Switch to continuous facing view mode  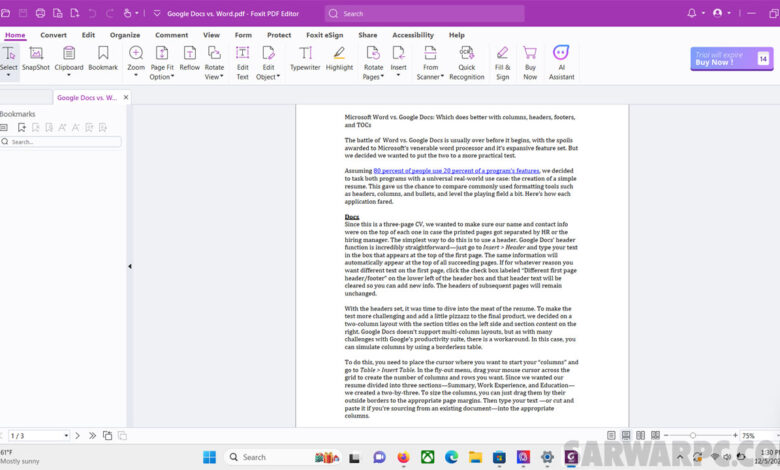click(655, 435)
